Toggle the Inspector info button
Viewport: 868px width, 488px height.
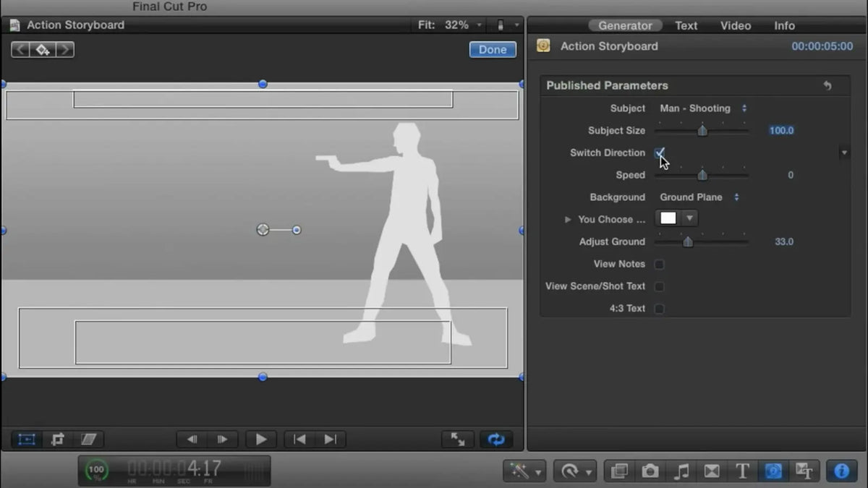pyautogui.click(x=841, y=471)
